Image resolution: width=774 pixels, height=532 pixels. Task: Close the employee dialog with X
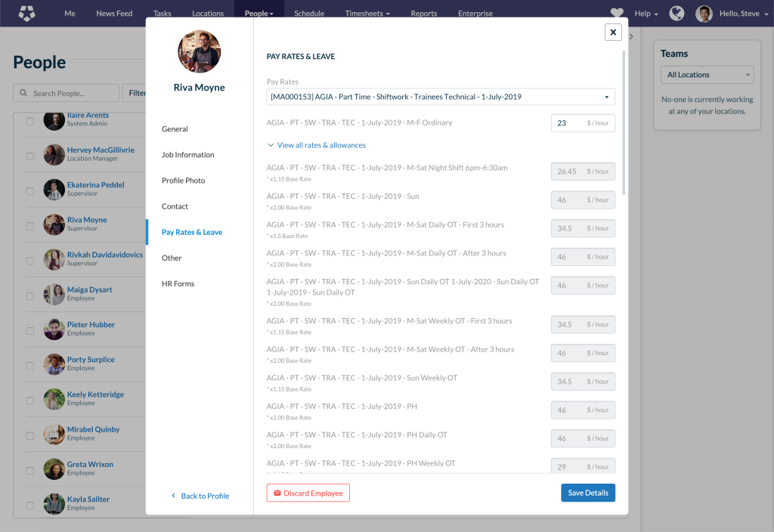[x=613, y=32]
